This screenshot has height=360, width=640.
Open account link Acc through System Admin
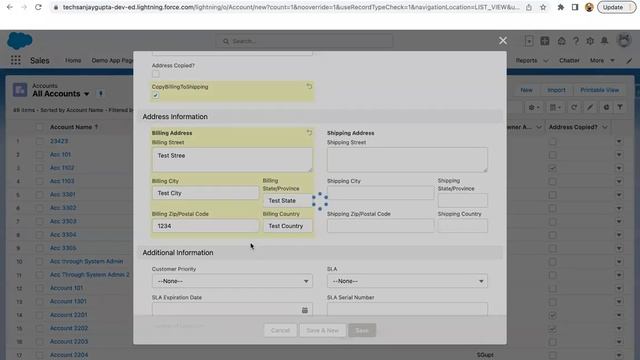pos(86,261)
